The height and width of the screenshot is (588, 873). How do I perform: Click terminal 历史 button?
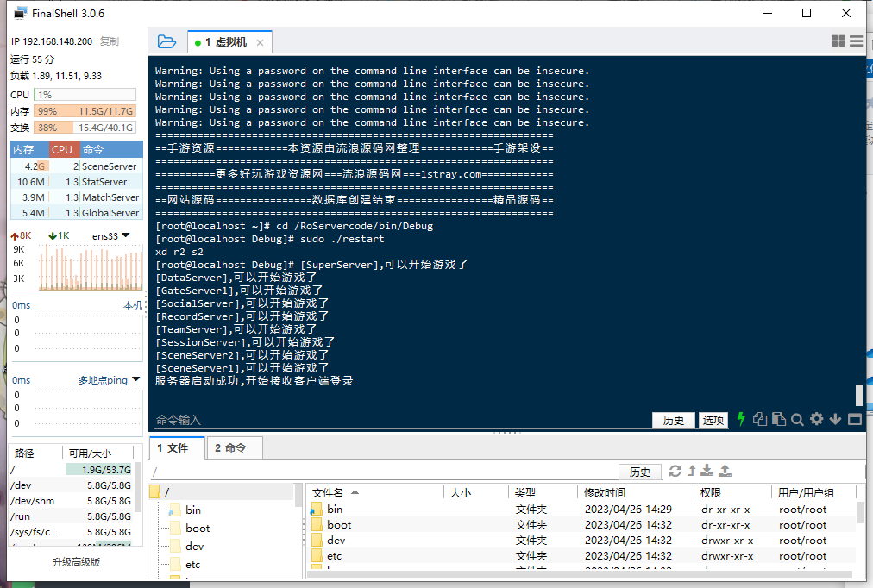coord(673,420)
